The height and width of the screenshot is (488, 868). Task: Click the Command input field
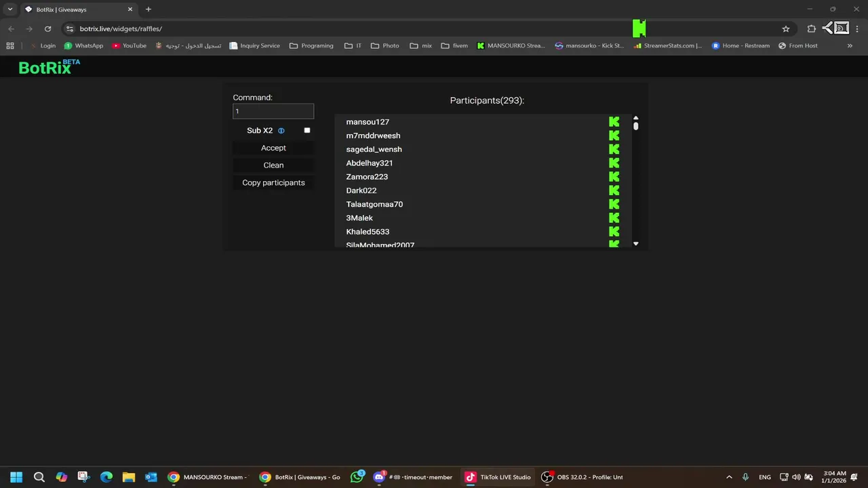click(x=273, y=111)
